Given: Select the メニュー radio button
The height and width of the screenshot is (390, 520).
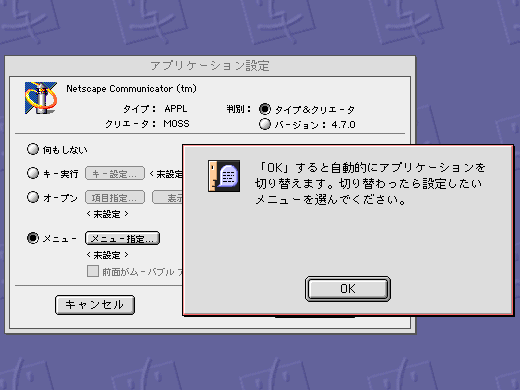Looking at the screenshot, I should pyautogui.click(x=33, y=238).
